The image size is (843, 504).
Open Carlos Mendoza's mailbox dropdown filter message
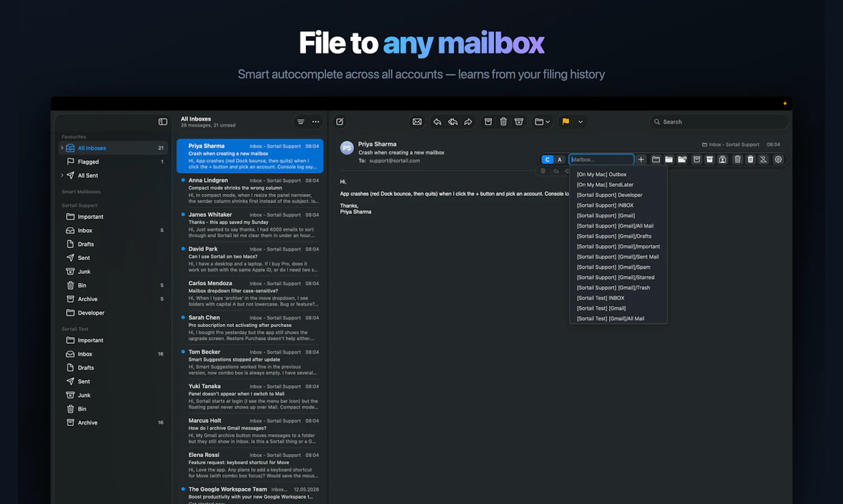click(250, 293)
